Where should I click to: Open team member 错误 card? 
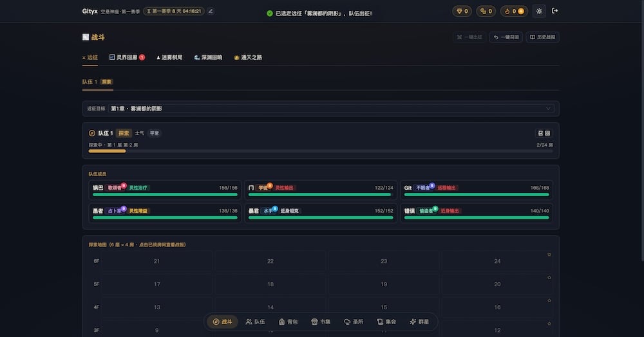coord(477,213)
